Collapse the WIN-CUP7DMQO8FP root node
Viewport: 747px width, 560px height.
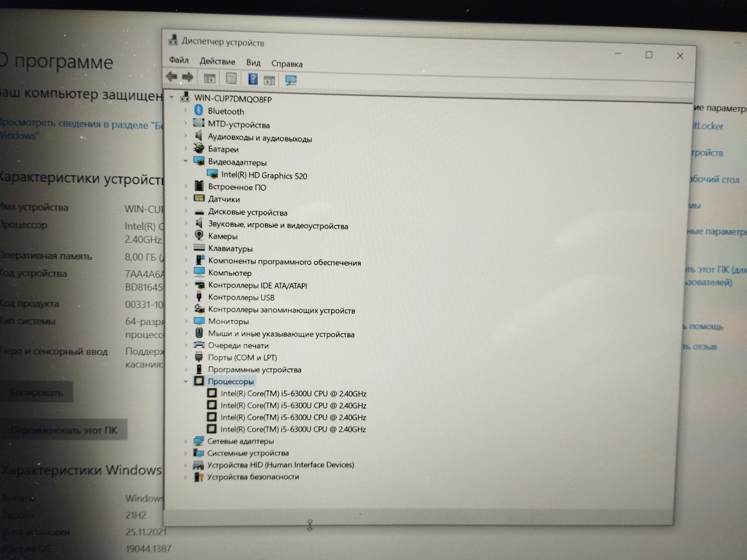click(x=172, y=97)
